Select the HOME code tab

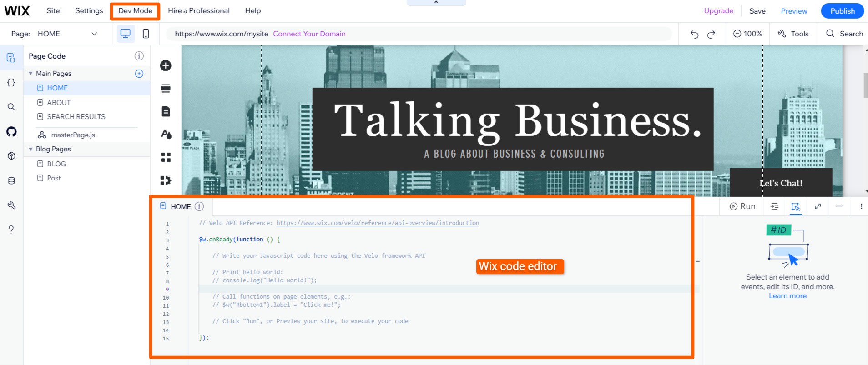181,206
